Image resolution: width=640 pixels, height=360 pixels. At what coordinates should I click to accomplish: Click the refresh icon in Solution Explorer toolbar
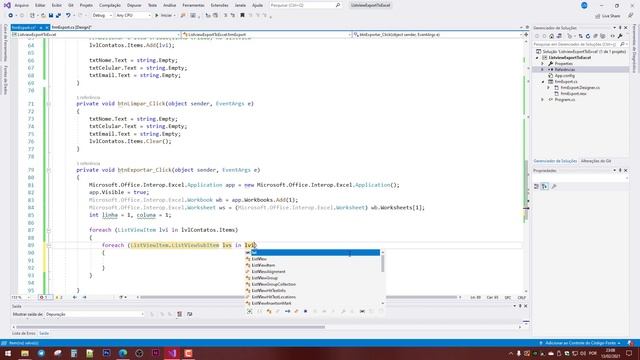click(588, 36)
